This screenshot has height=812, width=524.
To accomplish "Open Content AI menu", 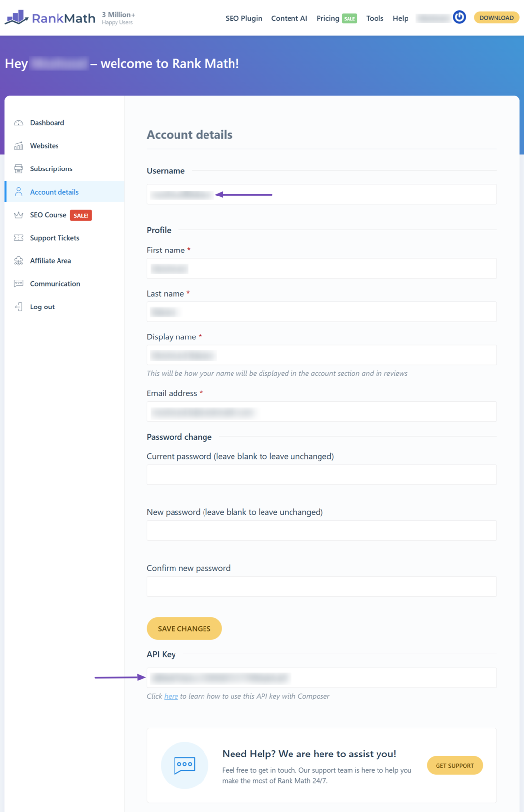I will click(x=289, y=18).
